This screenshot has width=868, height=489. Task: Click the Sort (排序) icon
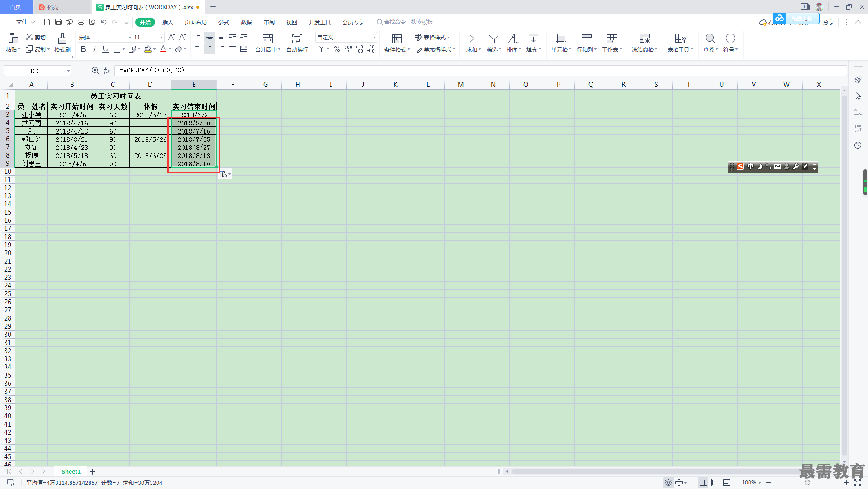tap(513, 38)
